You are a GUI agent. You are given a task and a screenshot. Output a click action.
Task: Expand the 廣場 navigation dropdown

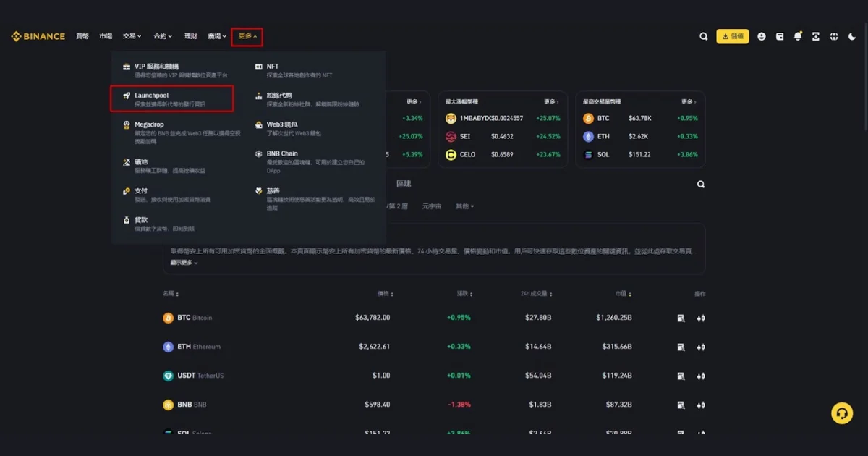click(x=217, y=36)
